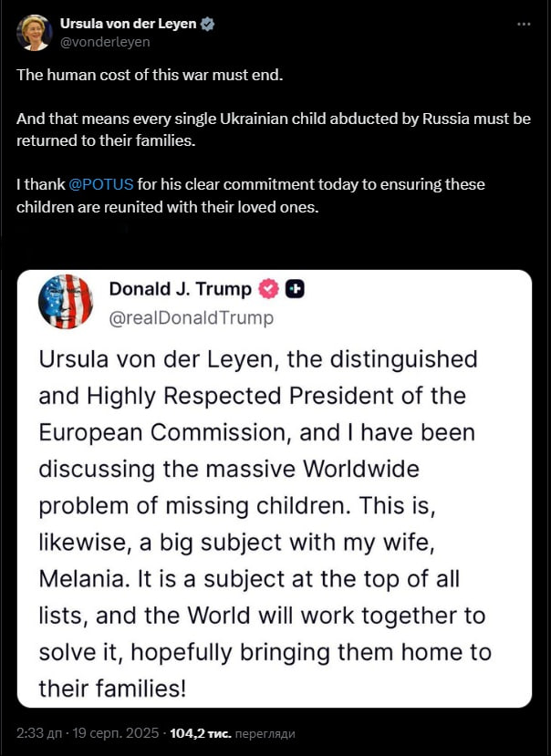Click the blue verified badge beside Ursula's name
This screenshot has height=756, width=551.
[x=208, y=25]
